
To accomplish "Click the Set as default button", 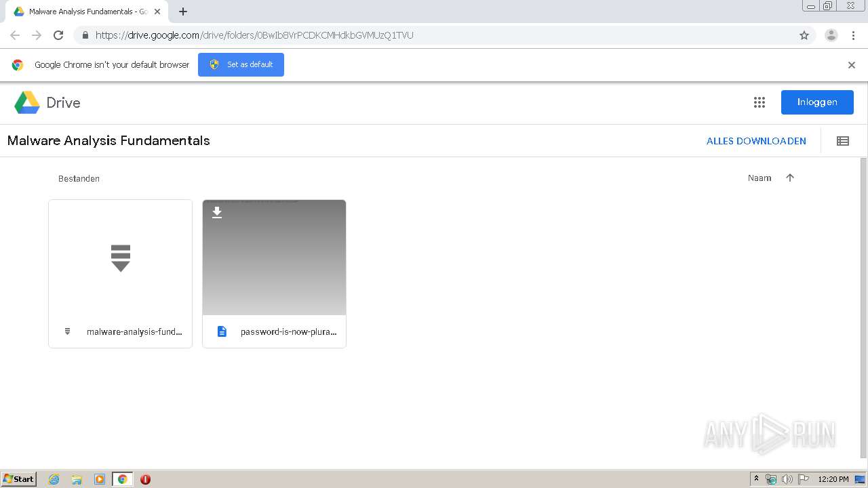I will click(x=241, y=64).
